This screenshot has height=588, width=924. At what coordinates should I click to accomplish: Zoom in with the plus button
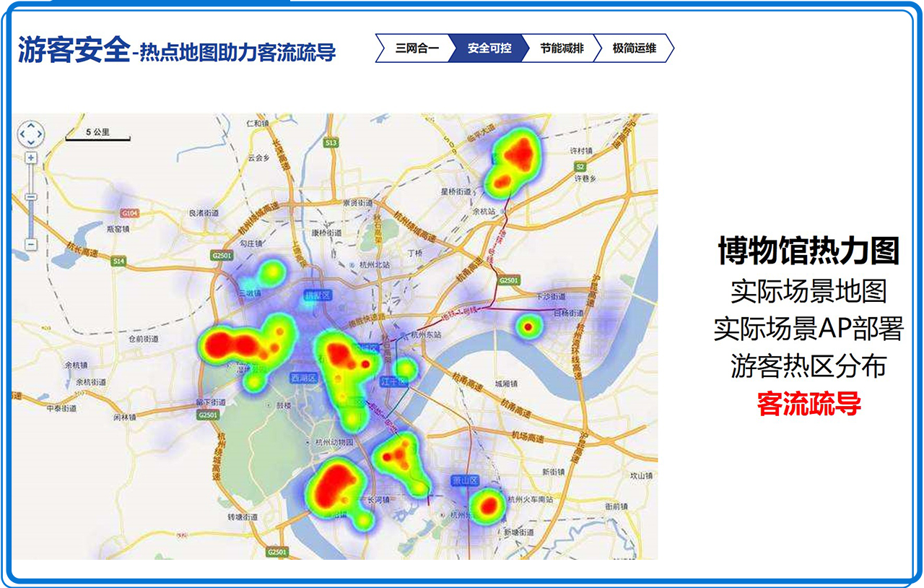31,157
